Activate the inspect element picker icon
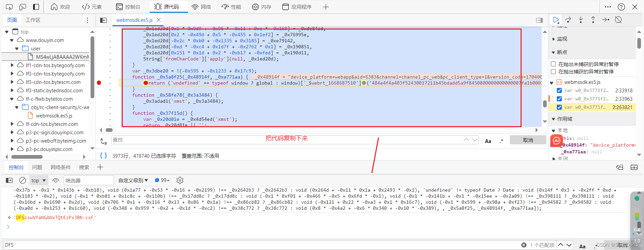 pos(9,7)
